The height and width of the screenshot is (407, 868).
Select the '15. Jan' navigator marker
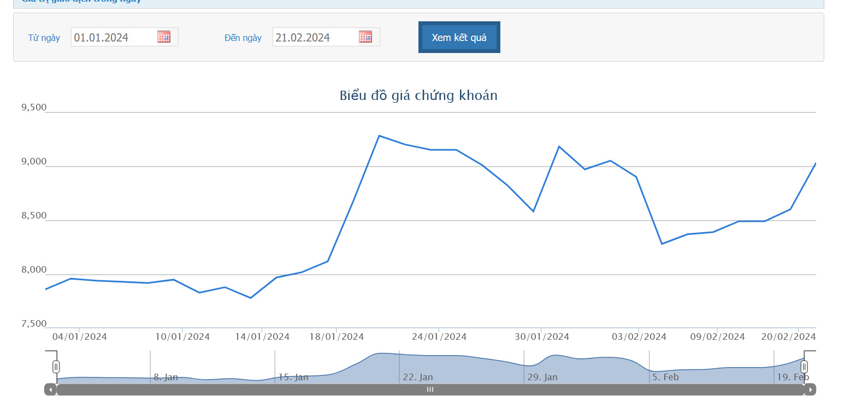293,377
